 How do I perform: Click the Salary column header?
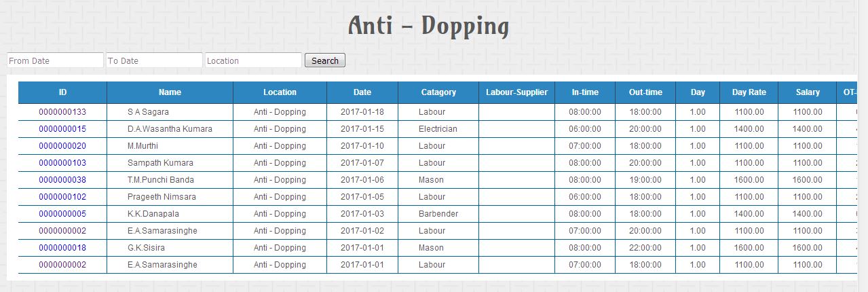808,92
